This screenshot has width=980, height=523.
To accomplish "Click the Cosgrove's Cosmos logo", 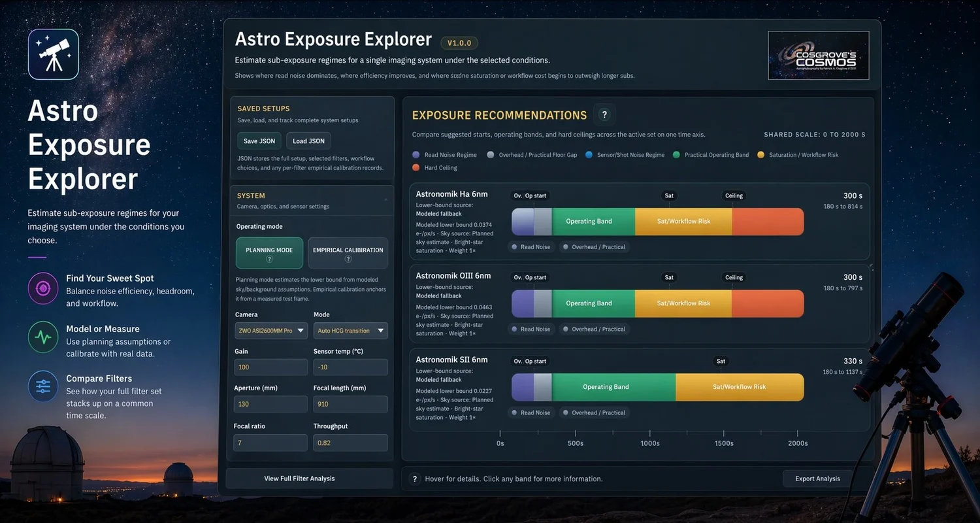I will tap(818, 55).
